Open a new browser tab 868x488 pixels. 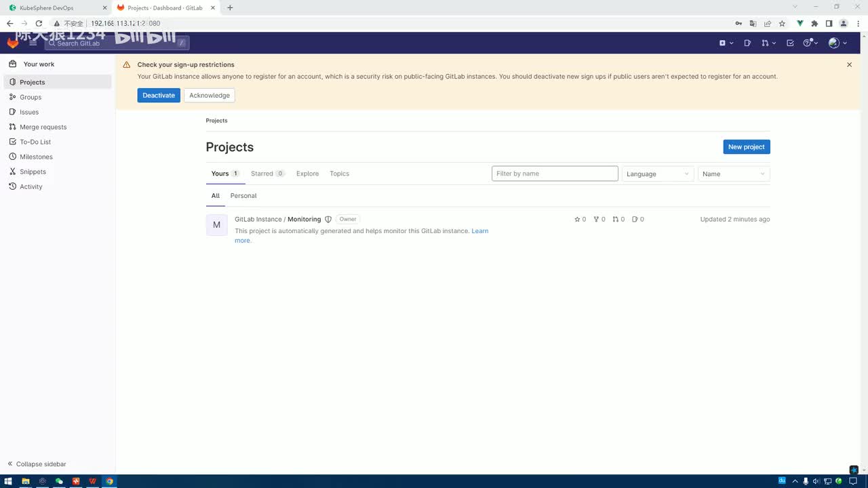point(230,7)
